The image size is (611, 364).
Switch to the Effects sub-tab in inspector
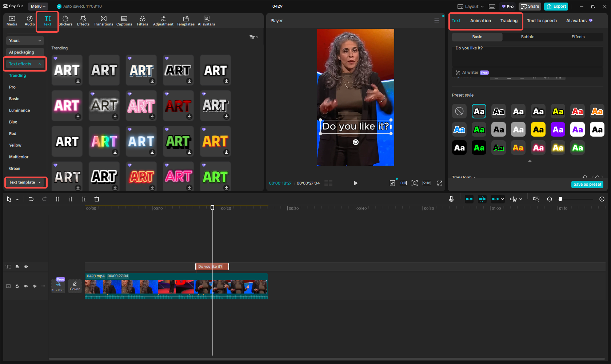coord(578,37)
